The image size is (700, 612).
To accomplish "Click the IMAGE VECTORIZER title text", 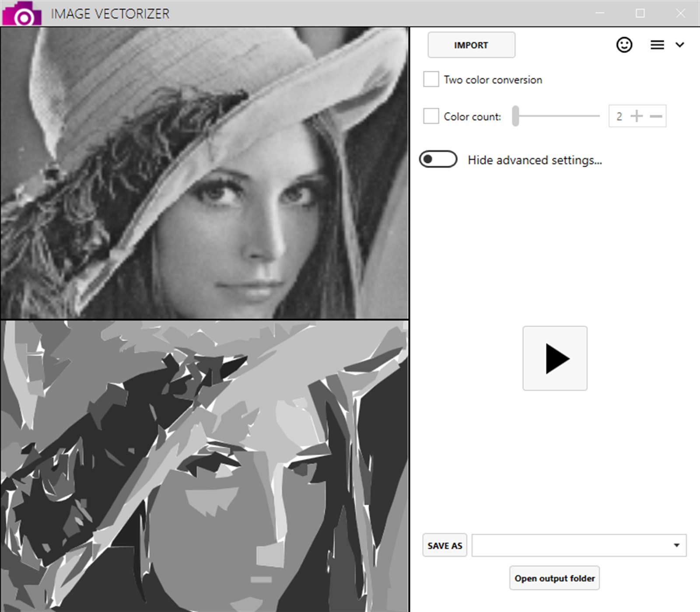I will 110,14.
